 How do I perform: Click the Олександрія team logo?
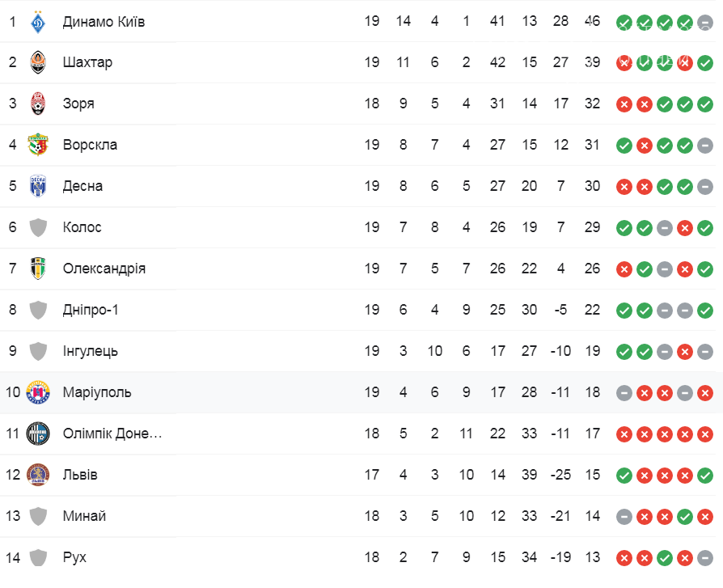pyautogui.click(x=38, y=269)
